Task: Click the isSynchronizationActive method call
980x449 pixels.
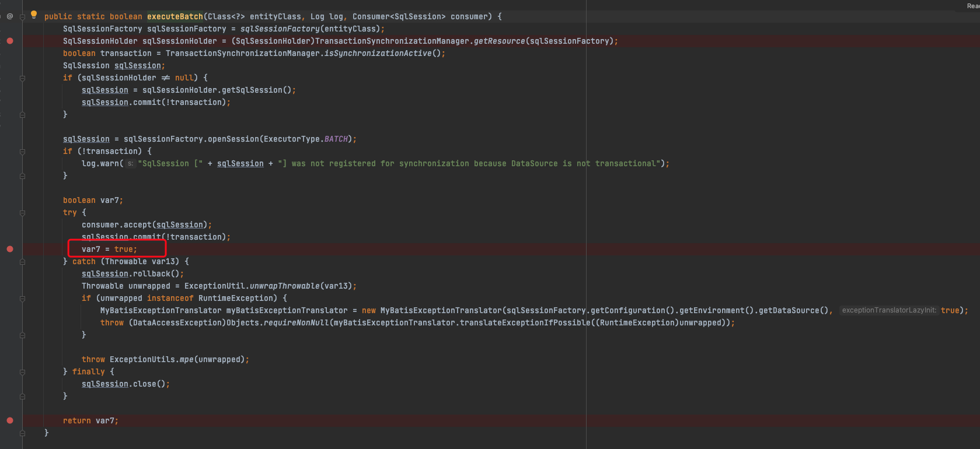Action: pos(378,53)
